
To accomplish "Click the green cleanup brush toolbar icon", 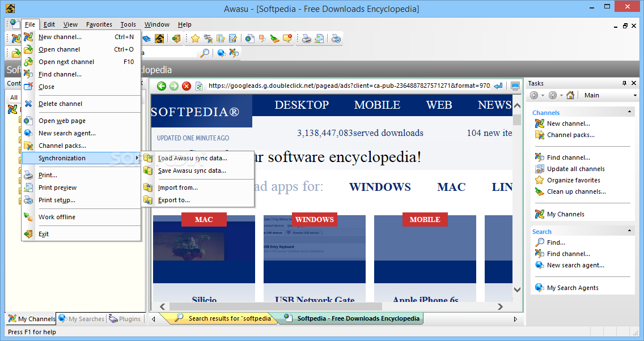I will (x=275, y=39).
